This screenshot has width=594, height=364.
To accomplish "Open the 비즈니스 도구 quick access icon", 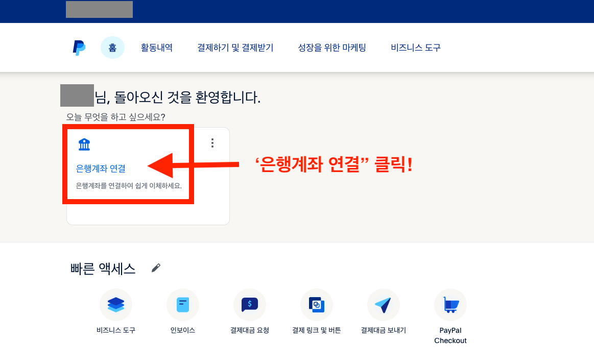I will (116, 304).
